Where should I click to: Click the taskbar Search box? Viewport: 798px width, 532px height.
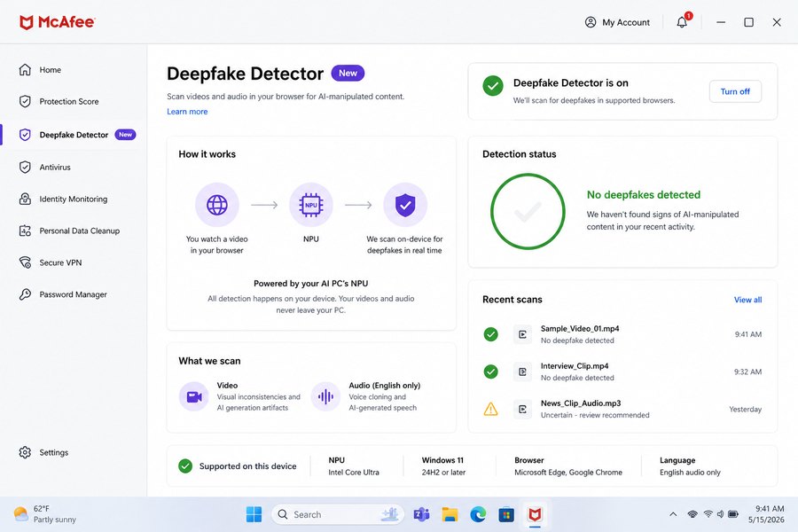(x=338, y=514)
